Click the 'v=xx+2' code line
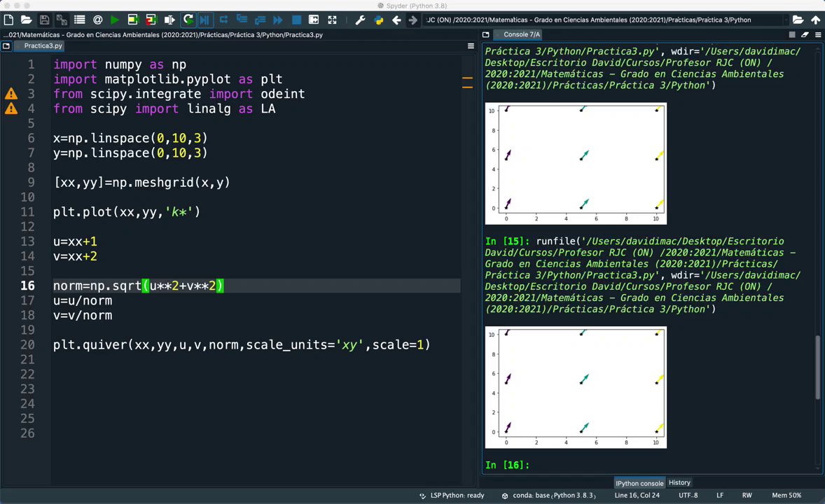Screen dimensions: 825x504 click(75, 256)
